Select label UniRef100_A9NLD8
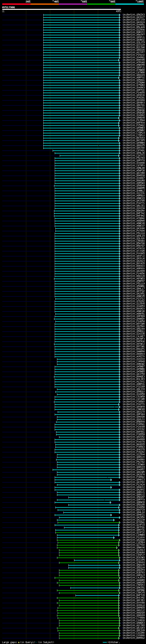Image resolution: width=146 pixels, height=644 pixels. coord(133,168)
